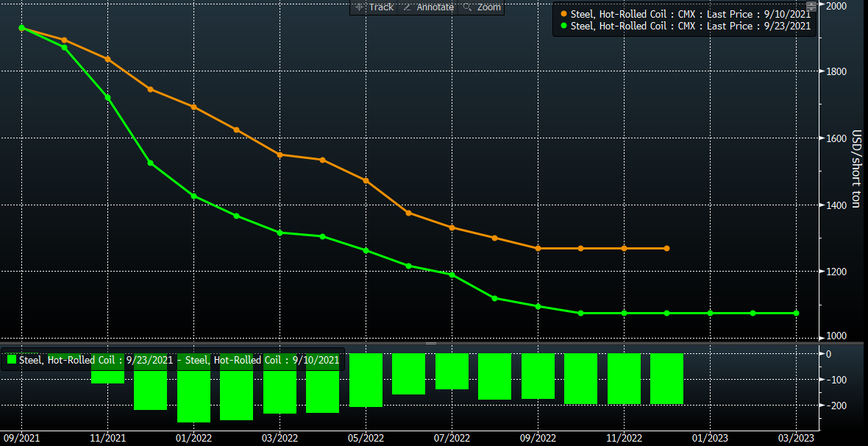Click the -200 marker on spread axis

pyautogui.click(x=836, y=406)
